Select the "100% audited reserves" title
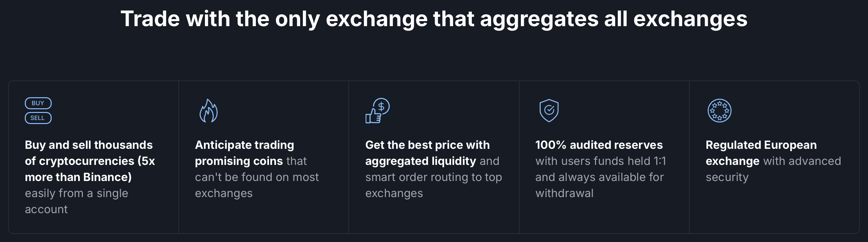 click(599, 145)
